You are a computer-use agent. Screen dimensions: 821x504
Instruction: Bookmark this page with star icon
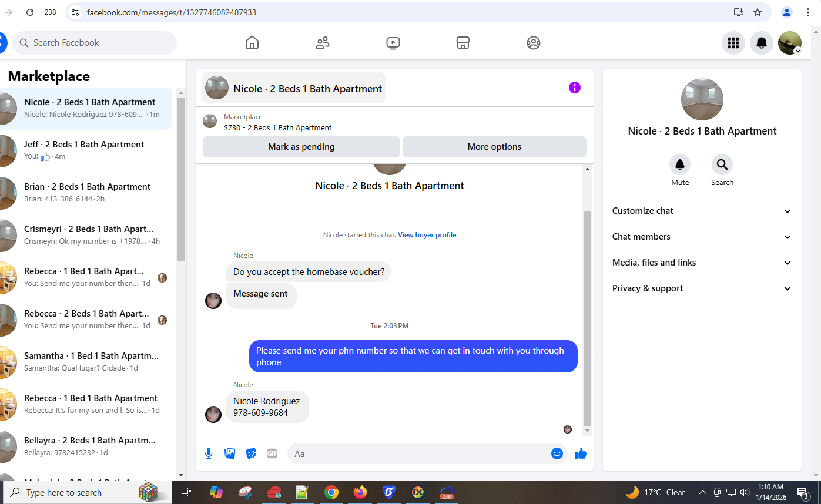(x=758, y=12)
